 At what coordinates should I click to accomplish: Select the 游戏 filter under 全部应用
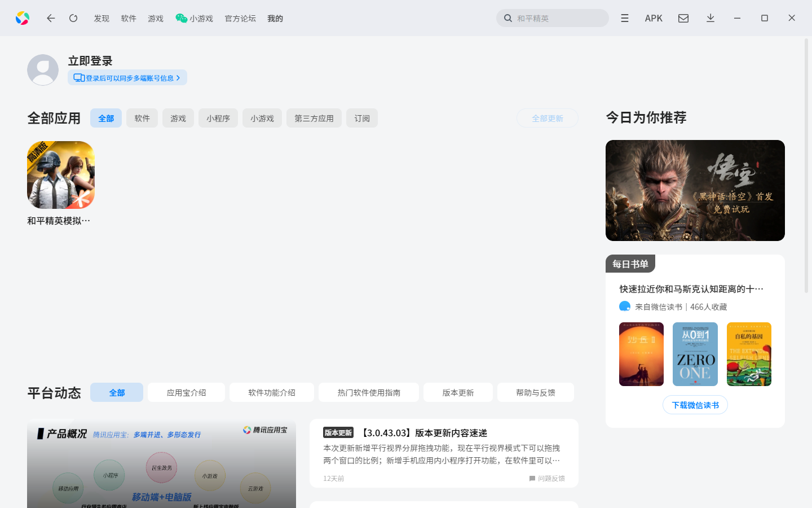(x=178, y=118)
